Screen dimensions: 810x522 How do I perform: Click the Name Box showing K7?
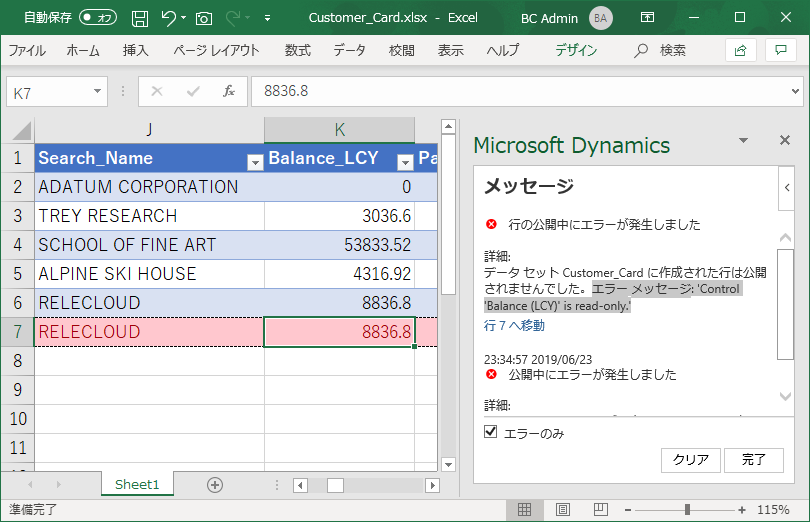[x=50, y=92]
